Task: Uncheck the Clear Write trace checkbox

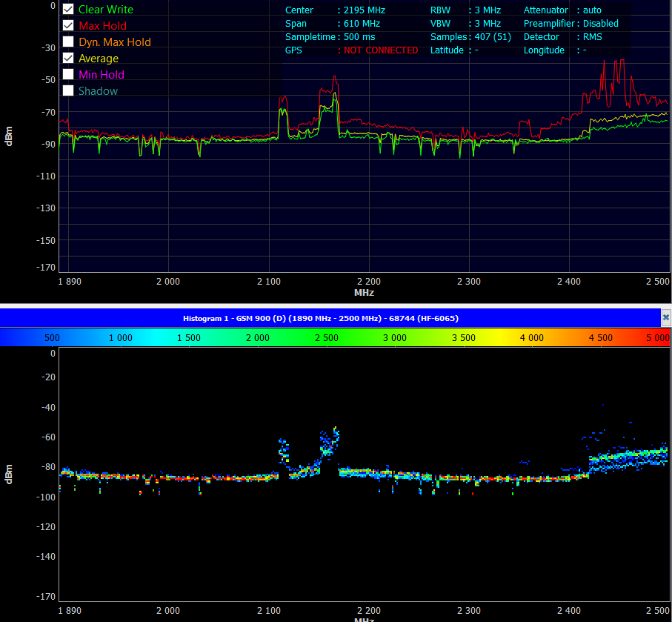Action: pos(68,10)
